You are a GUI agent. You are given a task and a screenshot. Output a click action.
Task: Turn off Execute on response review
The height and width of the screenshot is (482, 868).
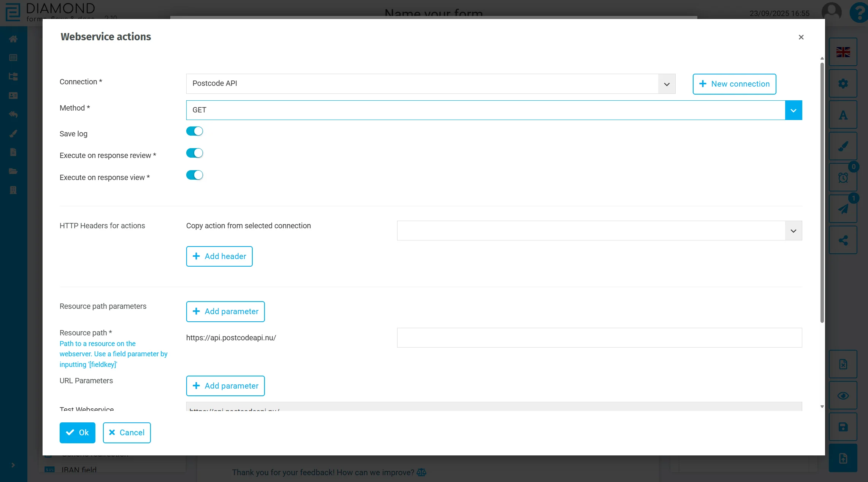pos(194,153)
